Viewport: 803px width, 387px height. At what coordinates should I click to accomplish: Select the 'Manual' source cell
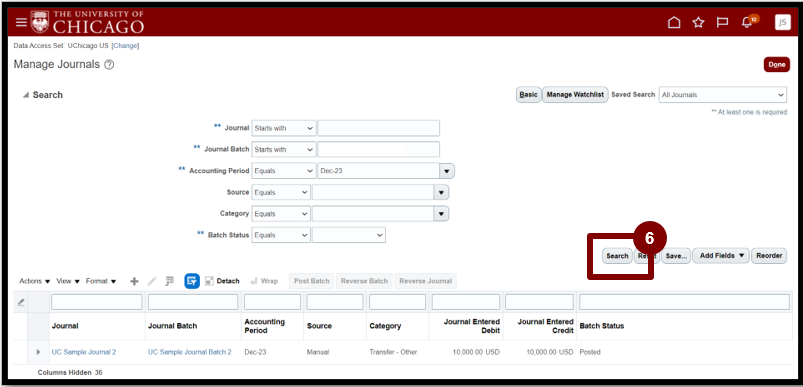(x=318, y=352)
